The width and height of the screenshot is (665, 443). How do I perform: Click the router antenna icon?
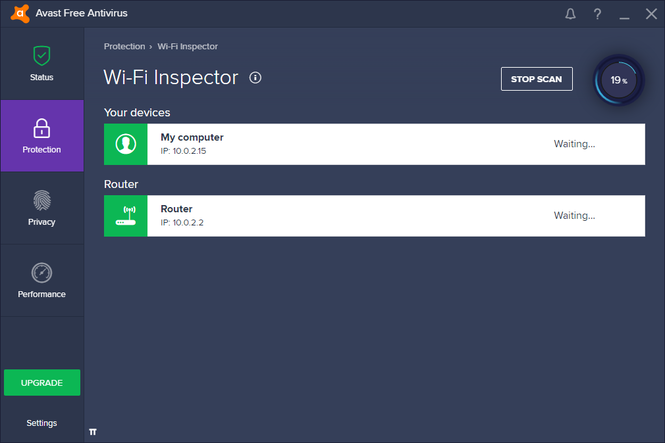126,216
